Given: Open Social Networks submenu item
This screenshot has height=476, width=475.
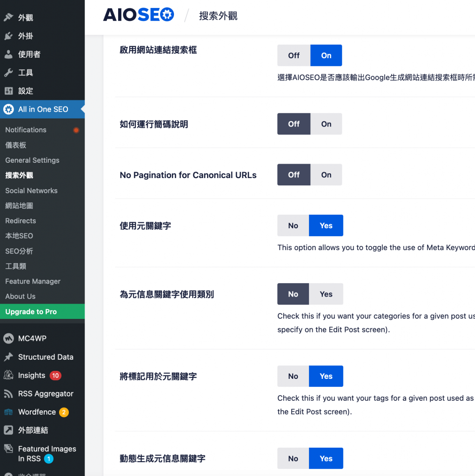Looking at the screenshot, I should tap(31, 191).
